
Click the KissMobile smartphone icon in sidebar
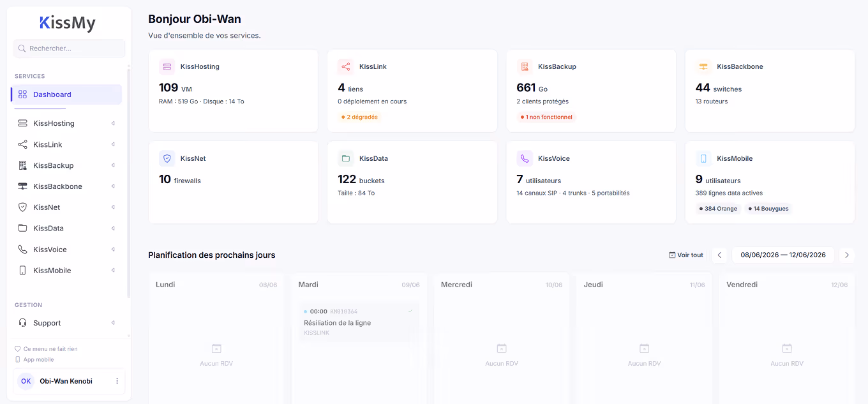pos(22,271)
